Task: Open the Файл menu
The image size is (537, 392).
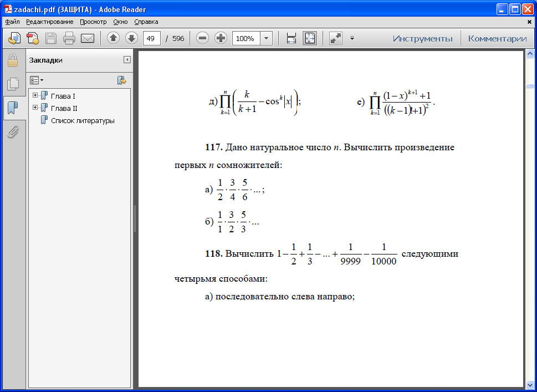Action: 12,22
